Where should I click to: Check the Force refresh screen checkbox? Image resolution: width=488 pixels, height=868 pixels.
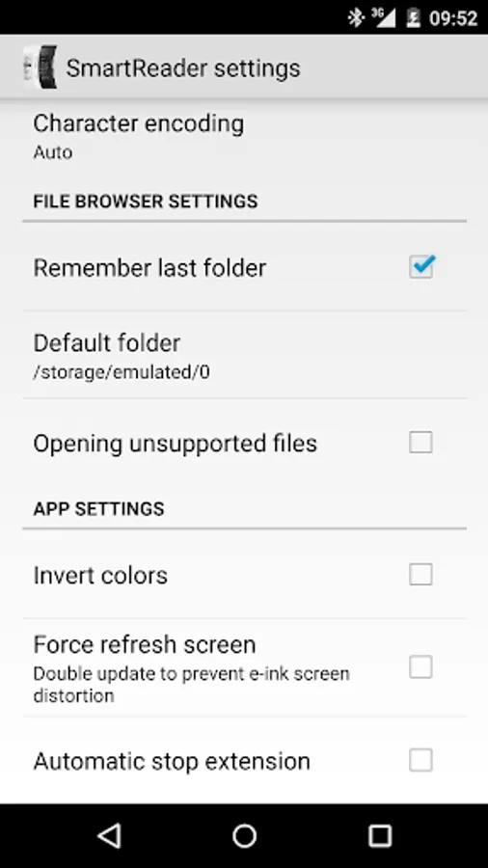[x=420, y=667]
